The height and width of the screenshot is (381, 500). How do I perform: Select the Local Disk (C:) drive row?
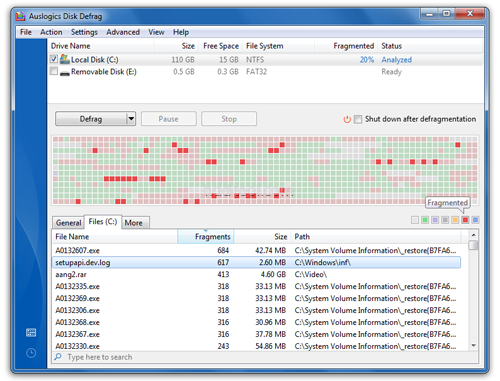click(266, 59)
